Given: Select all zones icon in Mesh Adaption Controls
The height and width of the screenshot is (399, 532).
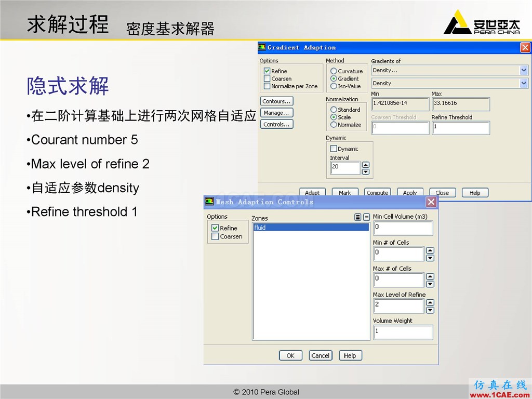Looking at the screenshot, I should point(357,217).
